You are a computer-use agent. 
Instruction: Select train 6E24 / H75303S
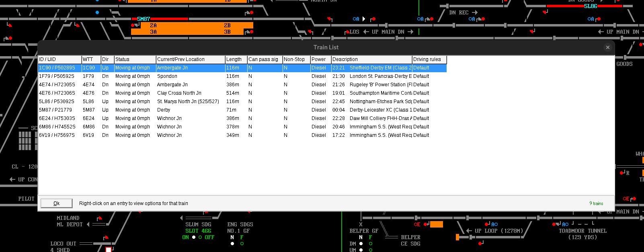242,118
